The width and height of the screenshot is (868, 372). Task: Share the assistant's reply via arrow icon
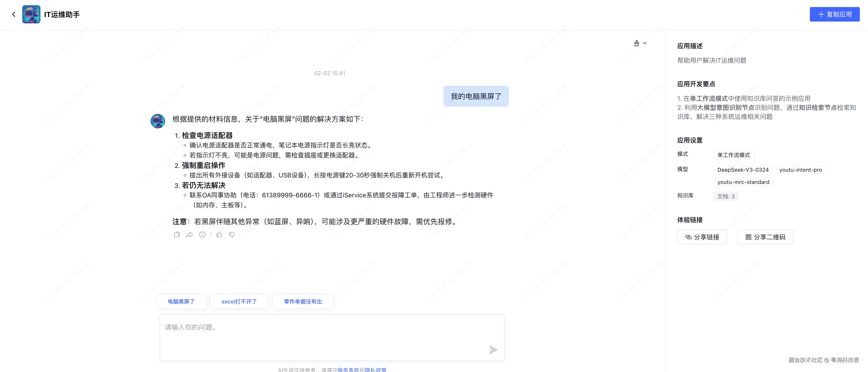[189, 235]
